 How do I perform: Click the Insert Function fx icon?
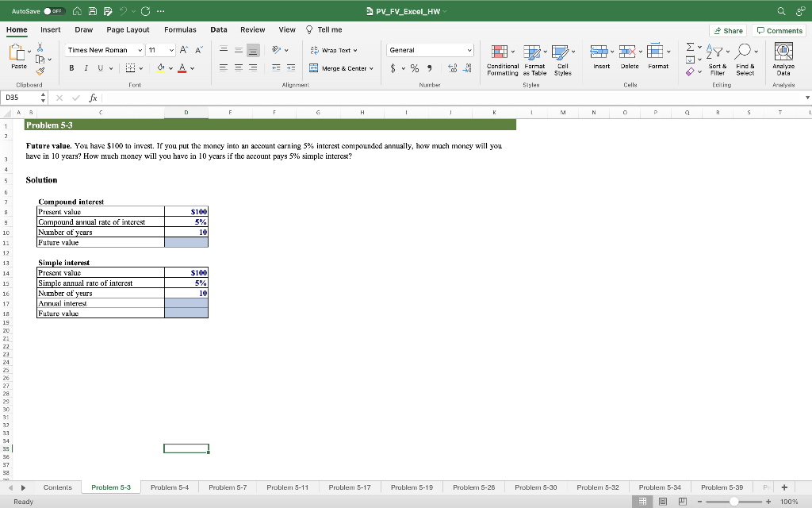click(94, 98)
